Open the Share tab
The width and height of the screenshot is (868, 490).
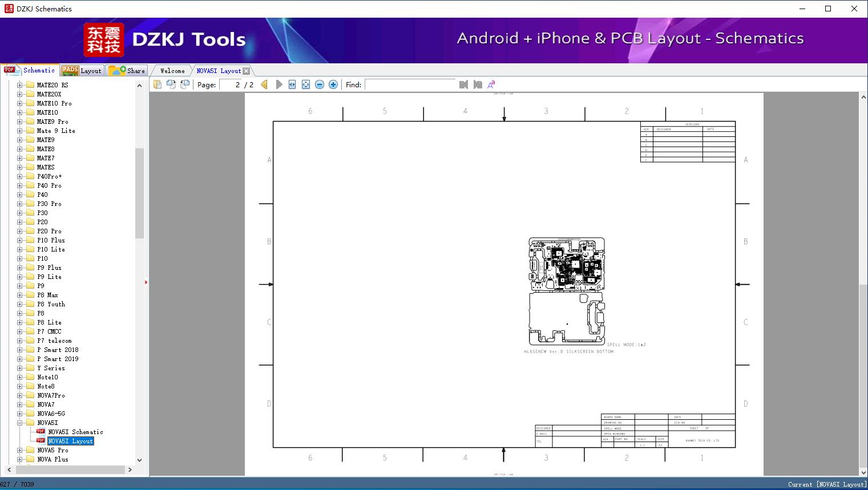click(x=127, y=71)
